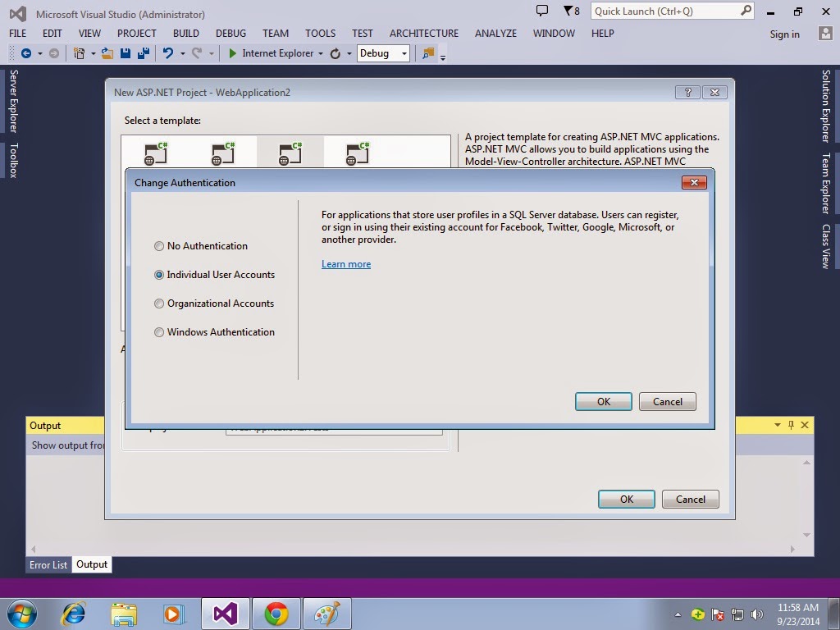This screenshot has width=840, height=630.
Task: Expand the Refresh browser dropdown arrow
Action: (x=349, y=53)
